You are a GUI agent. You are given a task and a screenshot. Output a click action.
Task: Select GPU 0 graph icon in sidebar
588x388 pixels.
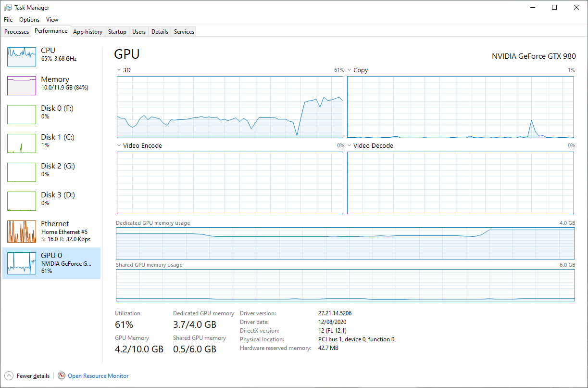click(x=22, y=263)
